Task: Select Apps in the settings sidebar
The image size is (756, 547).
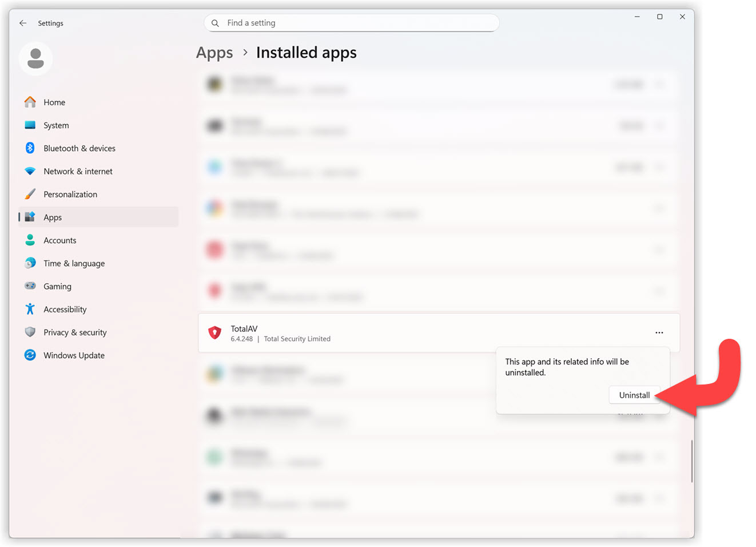Action: click(53, 217)
